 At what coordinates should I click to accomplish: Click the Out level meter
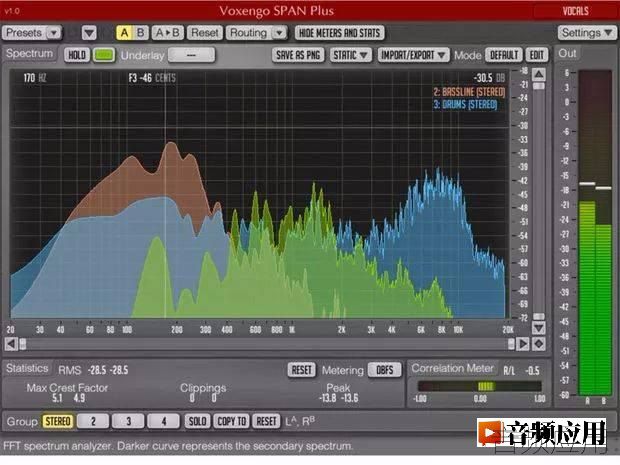pos(595,232)
